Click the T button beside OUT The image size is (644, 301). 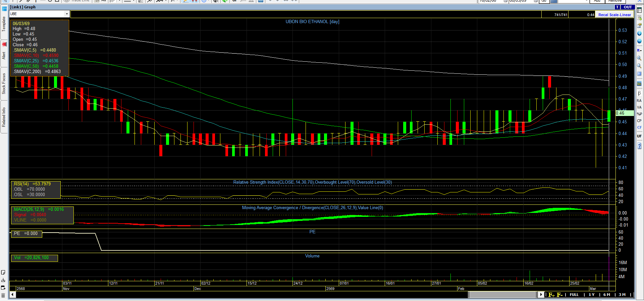point(618,7)
